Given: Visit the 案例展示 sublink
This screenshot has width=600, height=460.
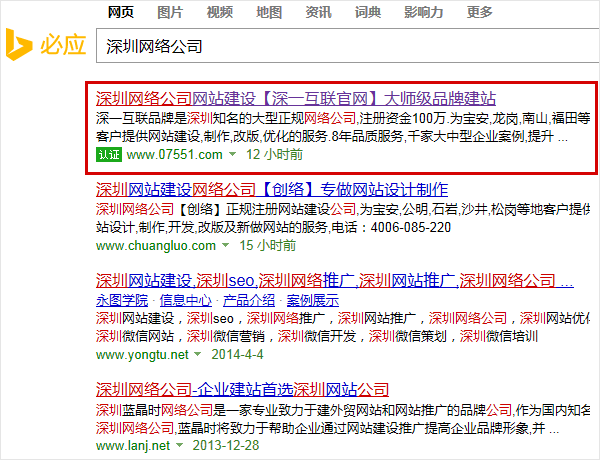Looking at the screenshot, I should point(313,300).
